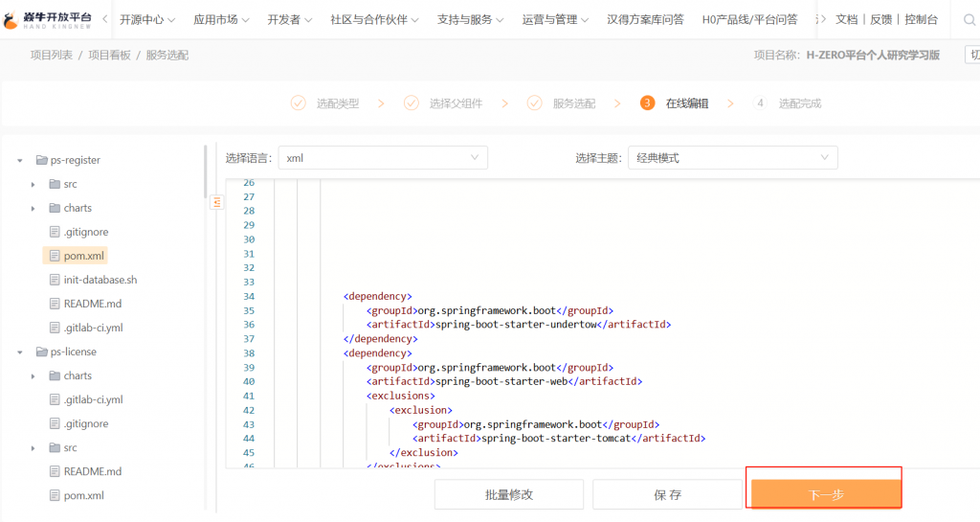
Task: Open the 选择语言 xml dropdown
Action: pos(383,158)
